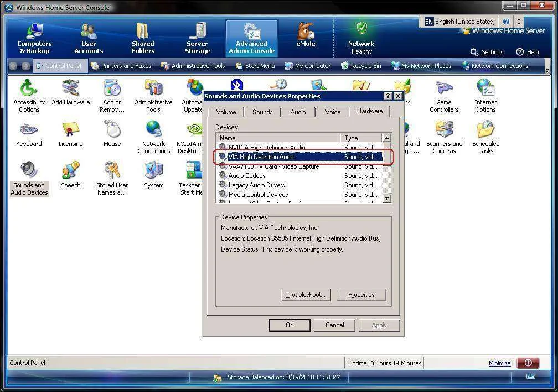558x392 pixels.
Task: Select Media Control Devices row
Action: 299,195
